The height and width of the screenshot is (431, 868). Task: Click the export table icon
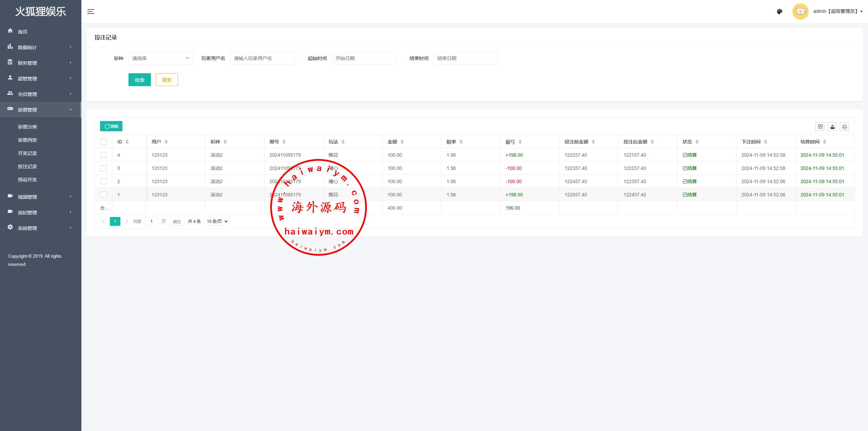tap(832, 127)
